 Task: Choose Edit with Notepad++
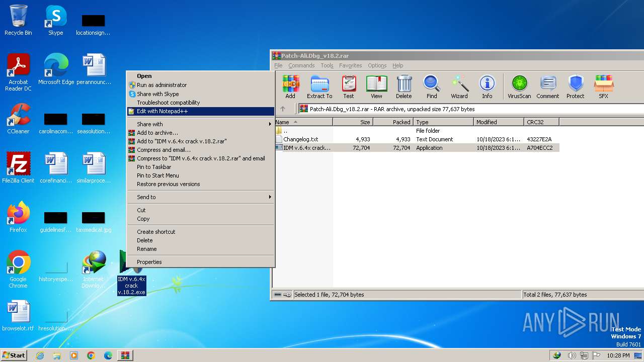200,111
